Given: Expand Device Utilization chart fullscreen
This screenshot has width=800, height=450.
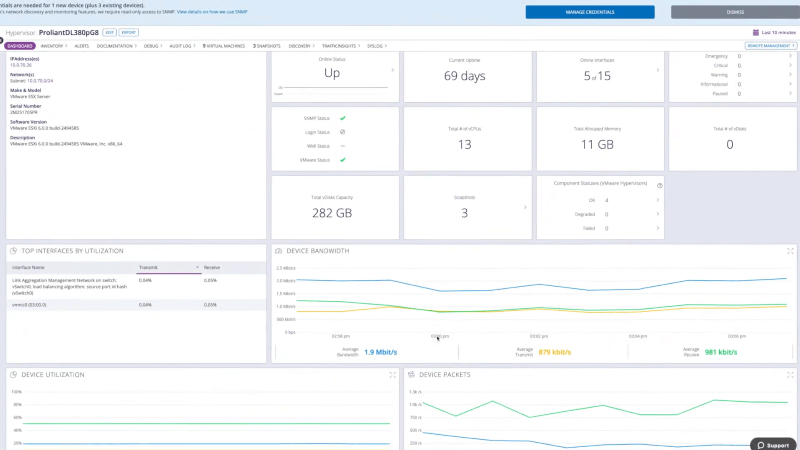Looking at the screenshot, I should (392, 374).
